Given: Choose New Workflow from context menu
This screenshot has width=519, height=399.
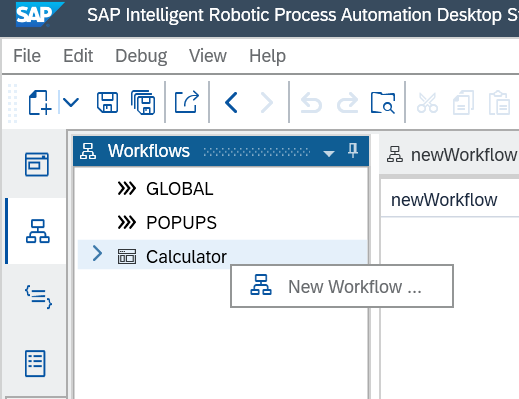Looking at the screenshot, I should click(342, 286).
